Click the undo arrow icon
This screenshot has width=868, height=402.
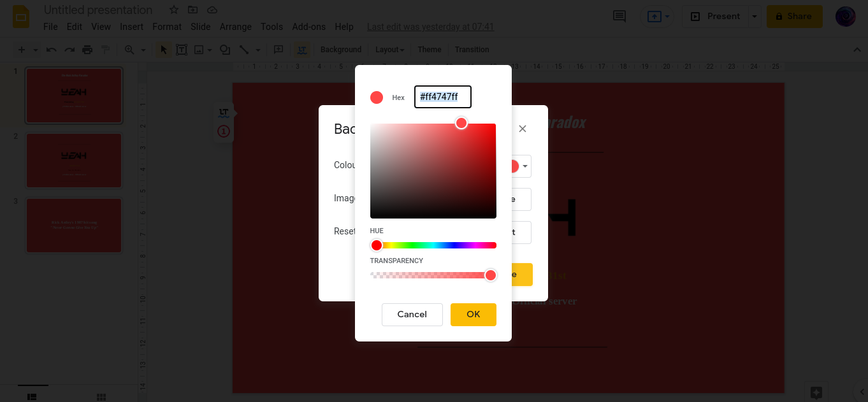(x=51, y=50)
